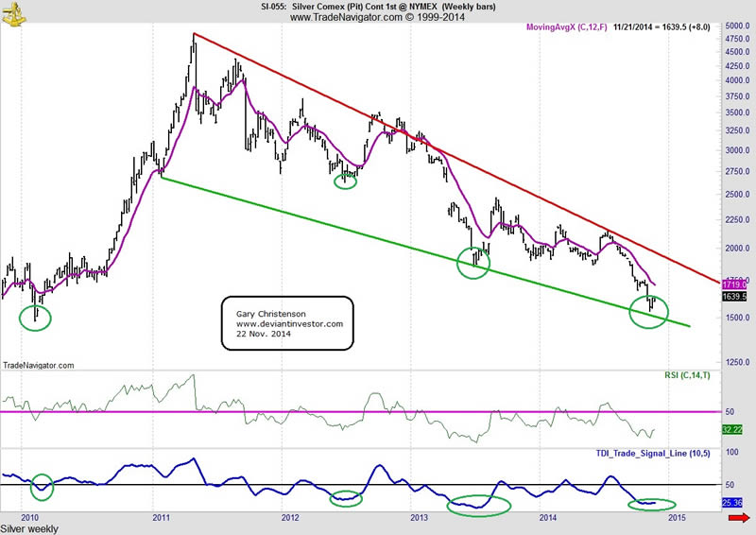The image size is (756, 535).
Task: Click the Gary Christenson name in annotation box
Action: click(x=270, y=314)
